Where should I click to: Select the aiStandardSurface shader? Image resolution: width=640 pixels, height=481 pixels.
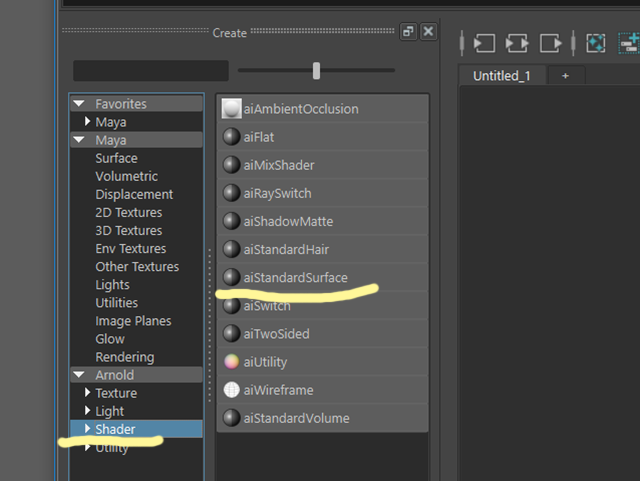(322, 277)
